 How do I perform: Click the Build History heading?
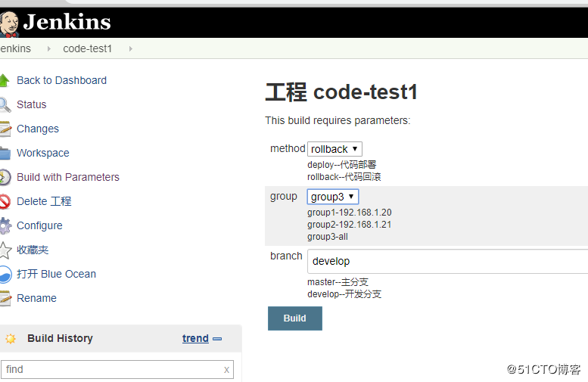click(x=60, y=338)
